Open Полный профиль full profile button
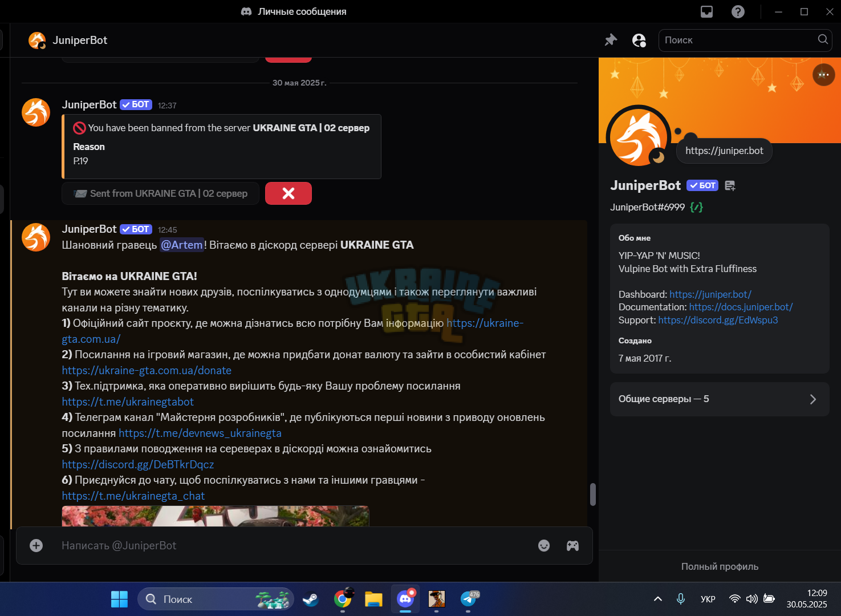 (x=720, y=566)
